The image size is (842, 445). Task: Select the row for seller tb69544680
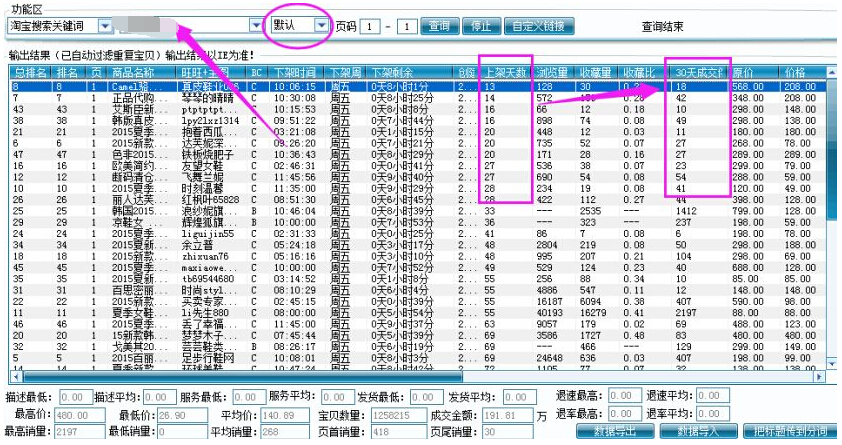click(418, 279)
